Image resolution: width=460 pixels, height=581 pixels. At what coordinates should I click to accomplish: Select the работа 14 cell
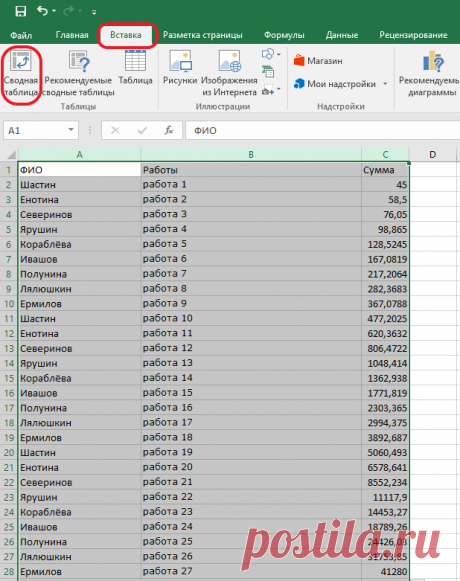tap(251, 378)
